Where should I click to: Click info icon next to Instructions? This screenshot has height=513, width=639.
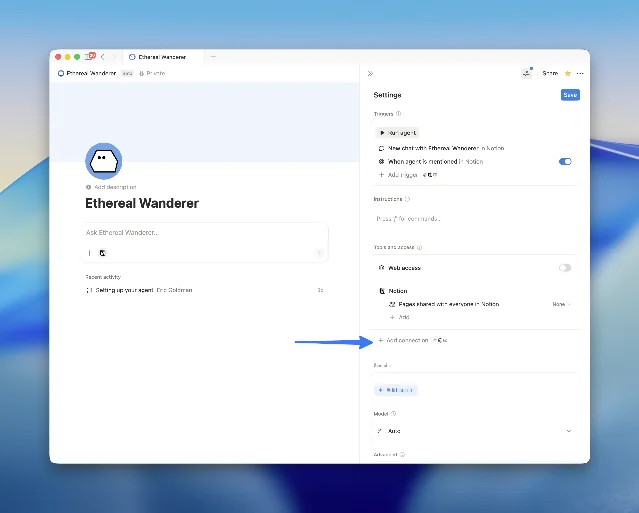tap(407, 199)
